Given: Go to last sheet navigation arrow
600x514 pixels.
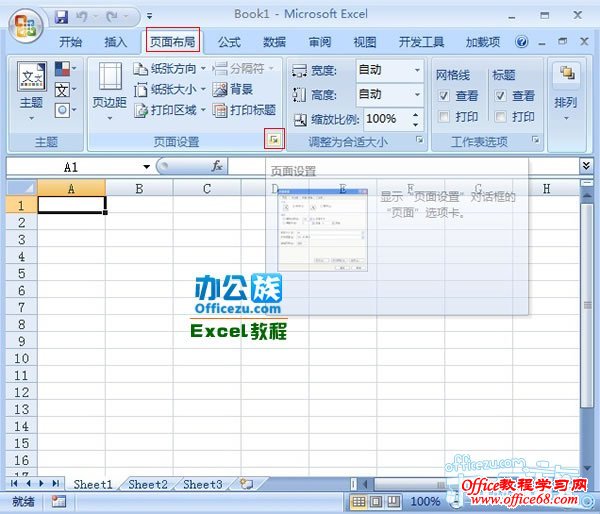Looking at the screenshot, I should click(x=56, y=483).
